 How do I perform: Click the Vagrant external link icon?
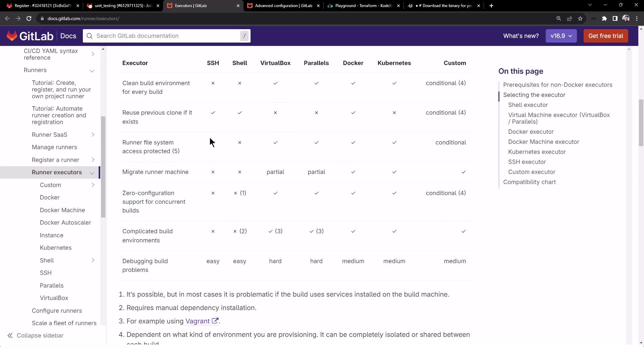tap(215, 321)
